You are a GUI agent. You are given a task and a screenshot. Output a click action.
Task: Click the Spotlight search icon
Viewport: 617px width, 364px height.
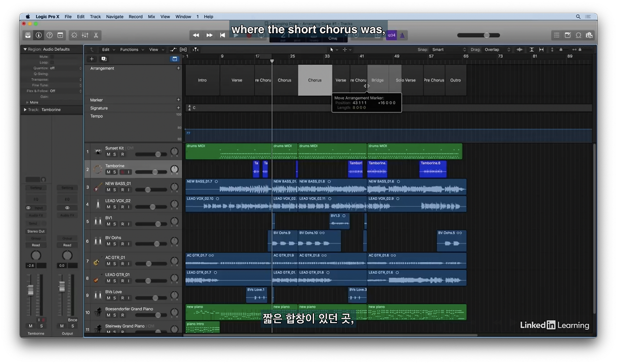(x=578, y=16)
